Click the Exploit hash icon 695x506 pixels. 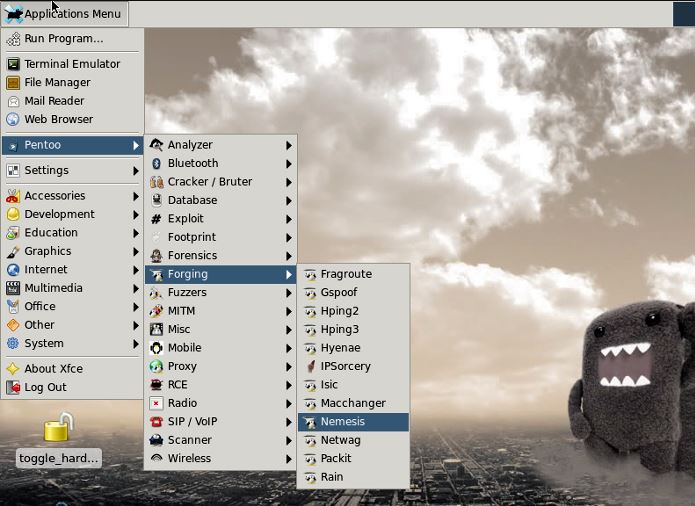156,219
